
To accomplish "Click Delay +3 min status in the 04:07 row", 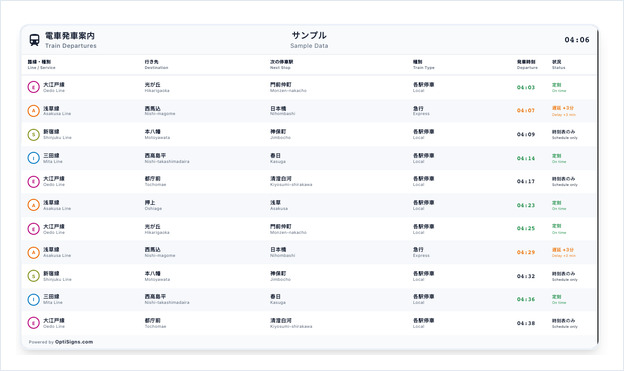I will [564, 111].
